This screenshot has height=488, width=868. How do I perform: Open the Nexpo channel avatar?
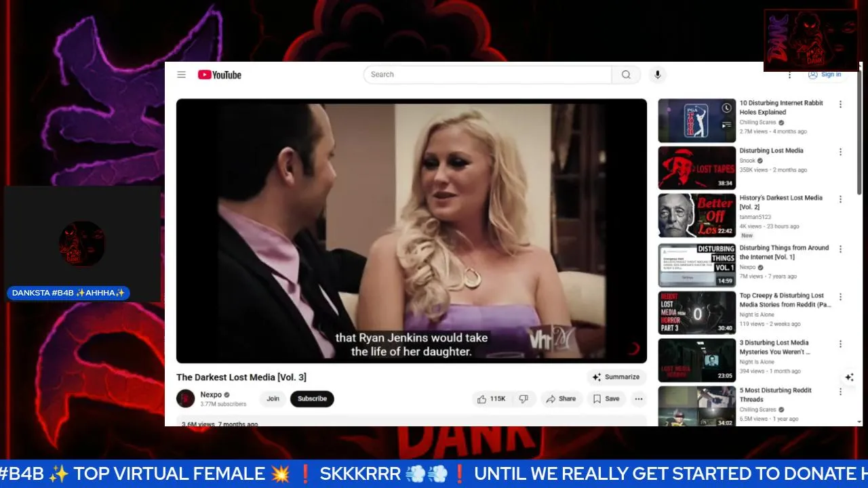[x=186, y=399]
